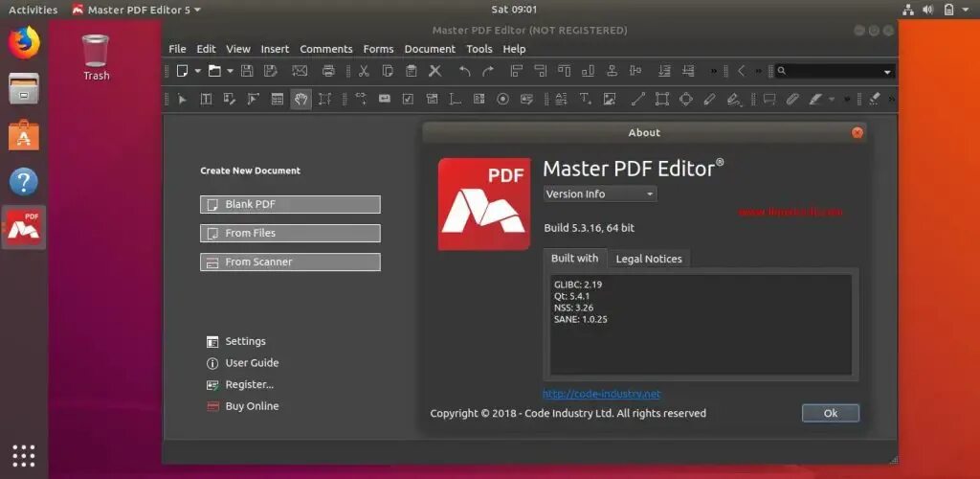This screenshot has width=980, height=479.
Task: Open the Edit menu
Action: pos(207,49)
